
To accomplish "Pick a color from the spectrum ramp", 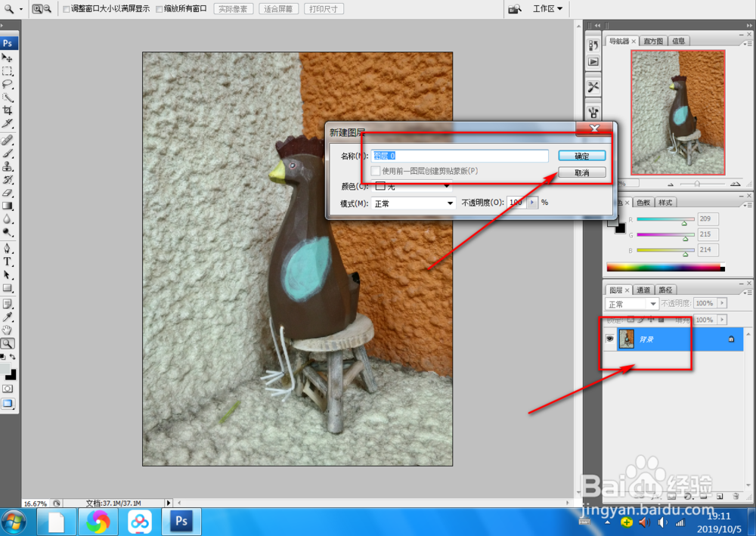I will tap(665, 268).
